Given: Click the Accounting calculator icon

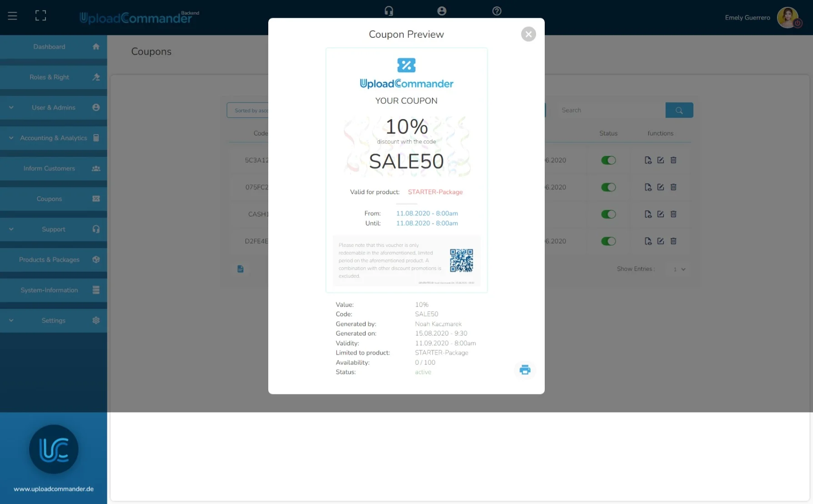Looking at the screenshot, I should (96, 138).
